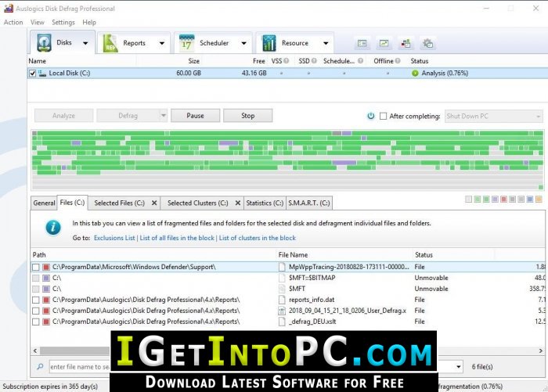The width and height of the screenshot is (548, 392).
Task: Click the power icon beside After completing
Action: [371, 116]
